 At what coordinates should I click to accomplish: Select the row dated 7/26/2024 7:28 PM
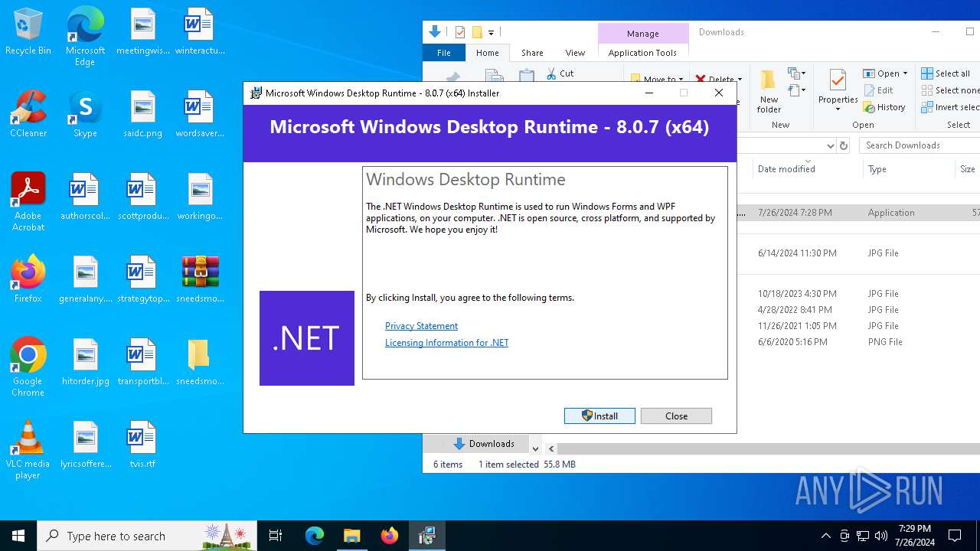click(858, 213)
